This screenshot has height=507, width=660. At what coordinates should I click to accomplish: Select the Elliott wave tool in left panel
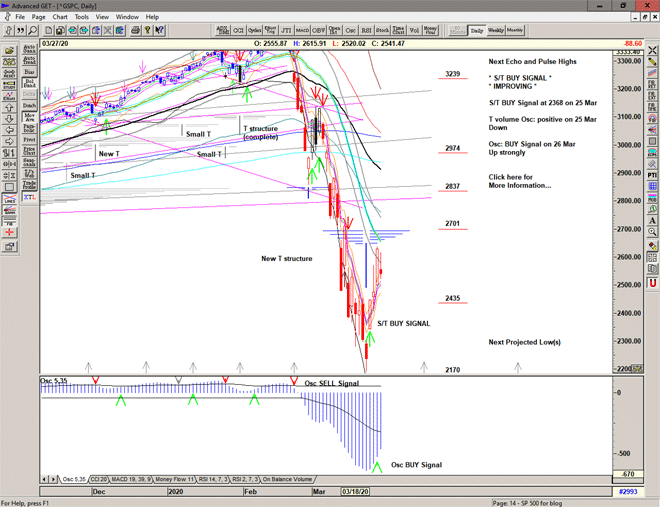click(9, 96)
